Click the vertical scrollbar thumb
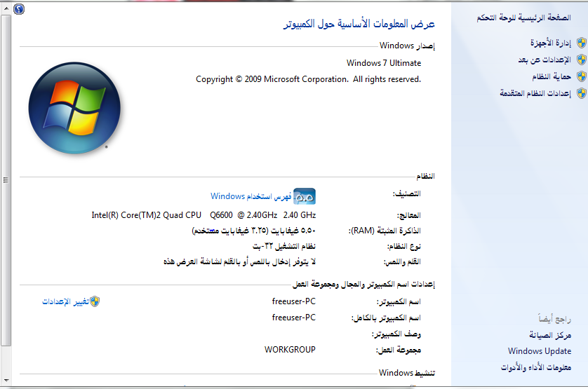The image size is (588, 389). 6,180
